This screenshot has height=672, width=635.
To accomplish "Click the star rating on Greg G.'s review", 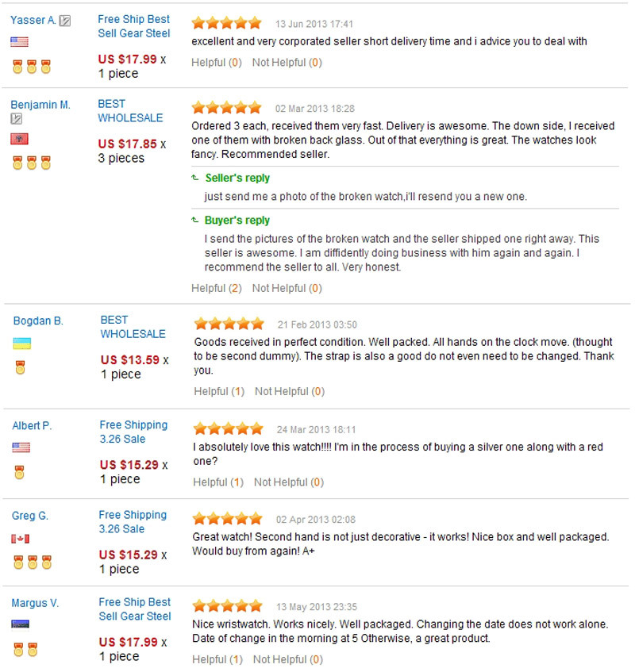I will click(x=228, y=519).
